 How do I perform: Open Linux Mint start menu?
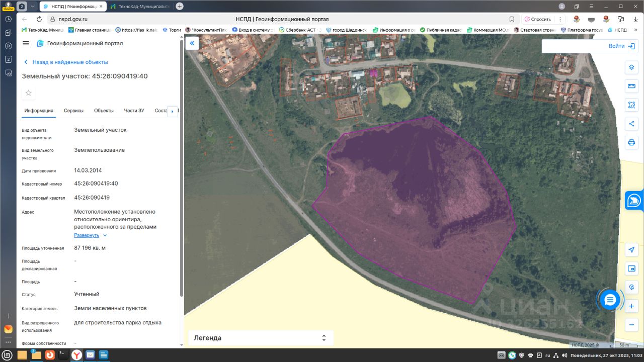click(x=8, y=355)
